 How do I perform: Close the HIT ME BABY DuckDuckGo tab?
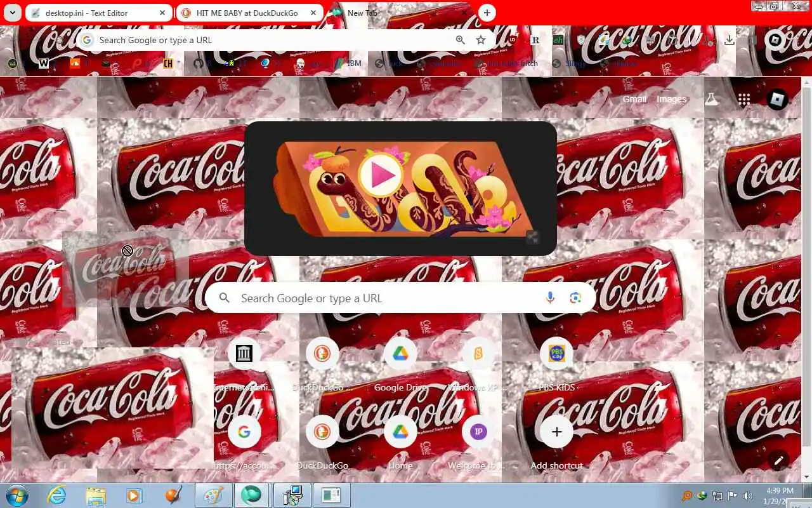(x=313, y=13)
